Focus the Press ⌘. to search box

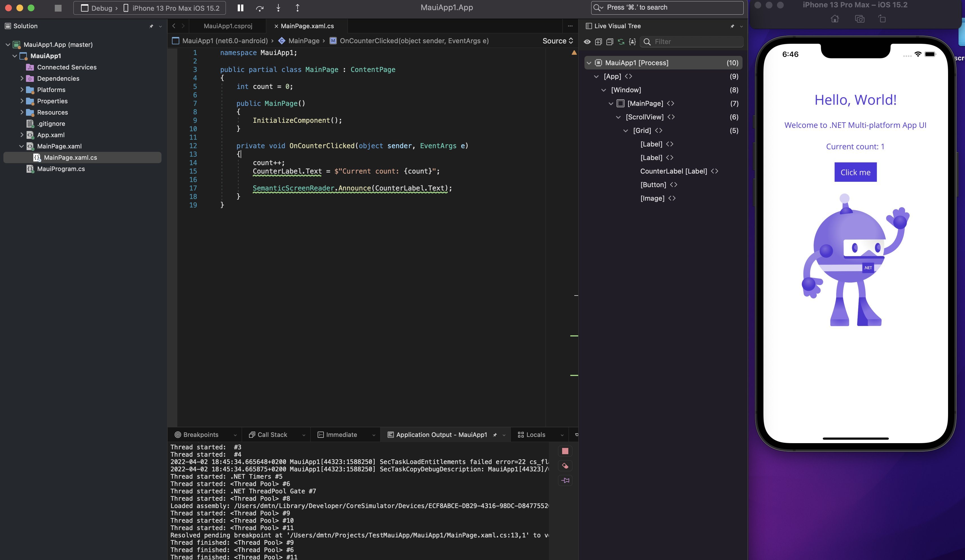click(667, 8)
